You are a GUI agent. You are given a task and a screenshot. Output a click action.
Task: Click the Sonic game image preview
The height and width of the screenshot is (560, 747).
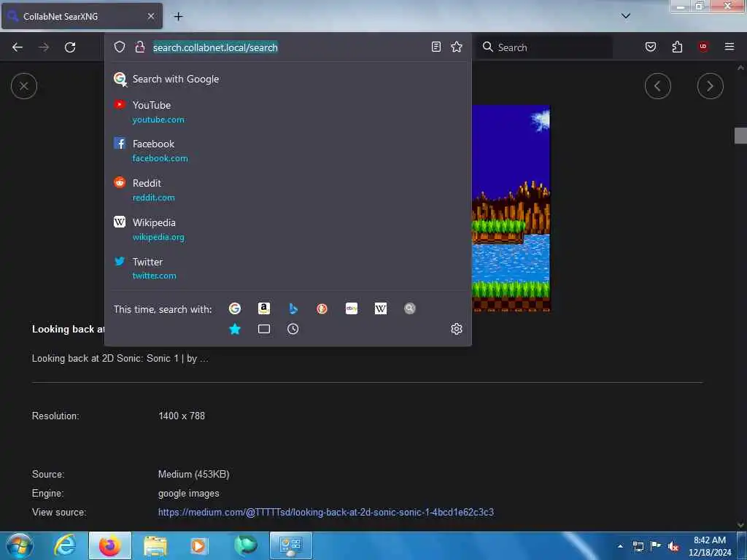[511, 209]
